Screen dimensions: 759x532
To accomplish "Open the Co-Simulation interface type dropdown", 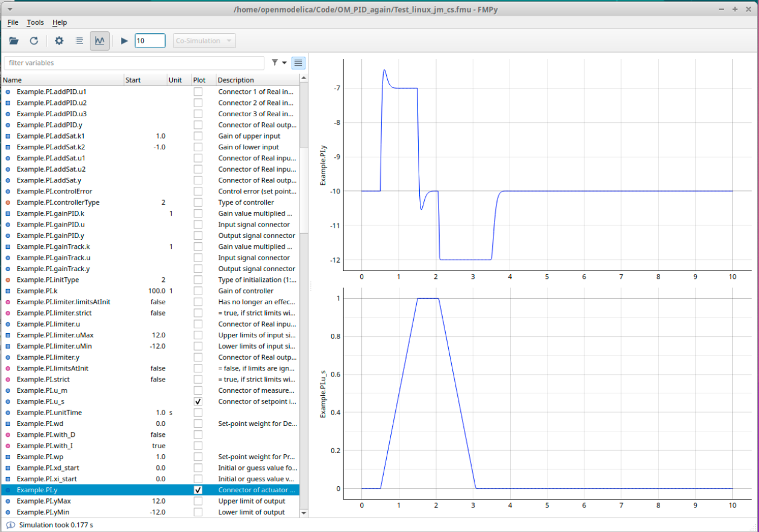I will [x=204, y=40].
